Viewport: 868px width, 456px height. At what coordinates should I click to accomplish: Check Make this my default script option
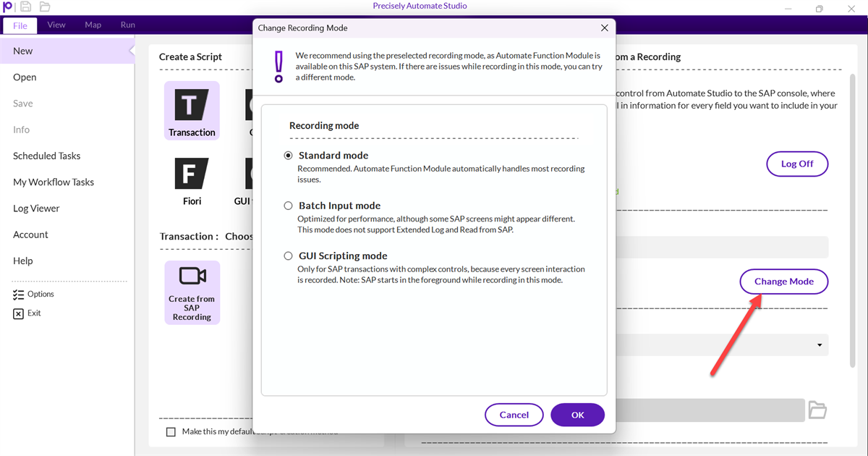click(171, 432)
